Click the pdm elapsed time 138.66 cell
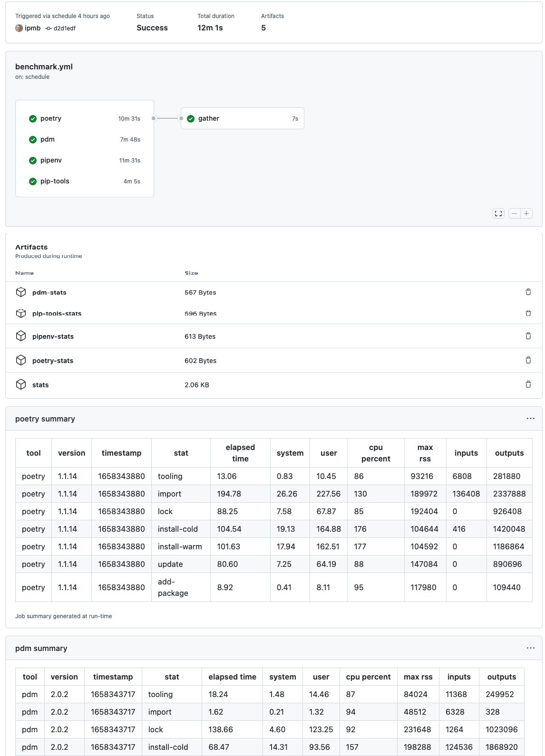The height and width of the screenshot is (756, 545). coord(233,729)
